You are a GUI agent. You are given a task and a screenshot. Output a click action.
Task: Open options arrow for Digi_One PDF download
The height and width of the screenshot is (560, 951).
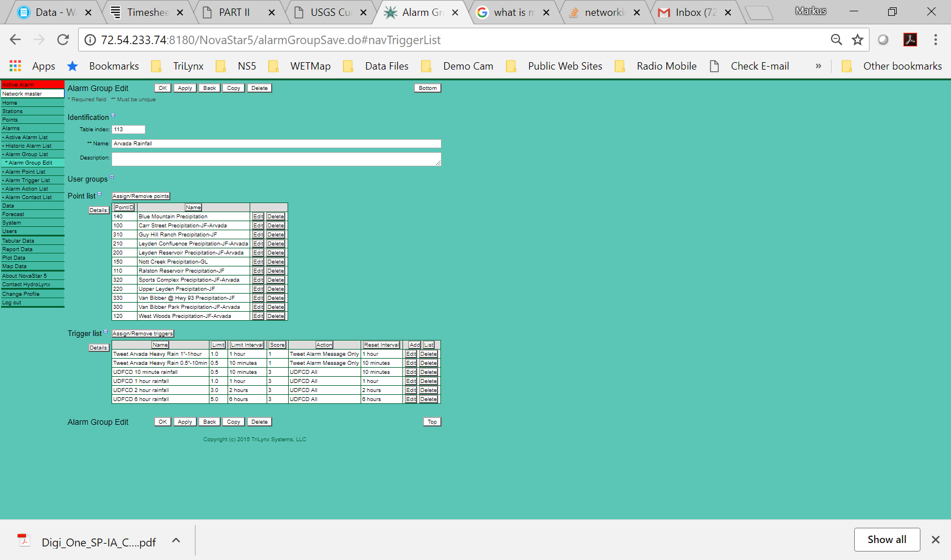coord(176,541)
